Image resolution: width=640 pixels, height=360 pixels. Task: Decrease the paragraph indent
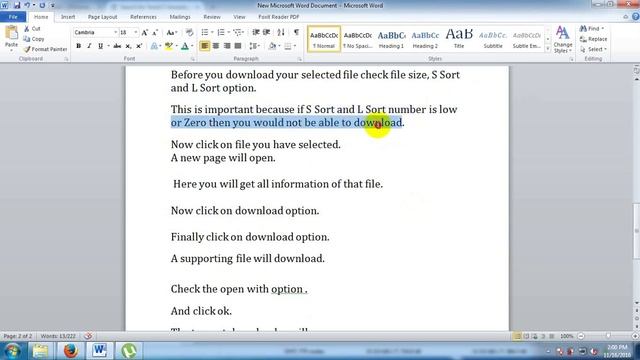(x=256, y=33)
